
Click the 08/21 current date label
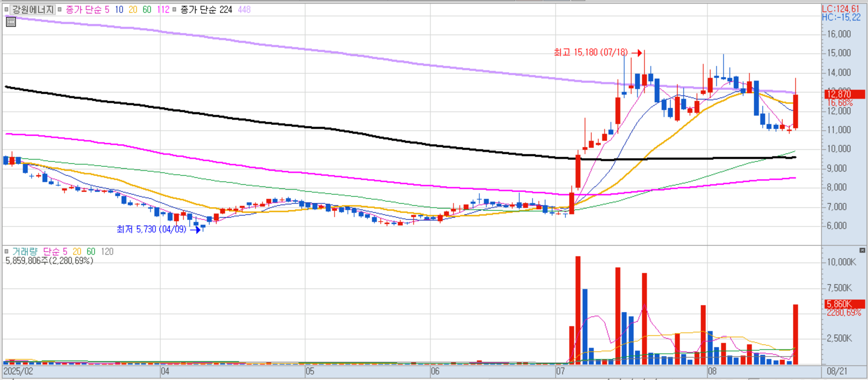pyautogui.click(x=837, y=372)
